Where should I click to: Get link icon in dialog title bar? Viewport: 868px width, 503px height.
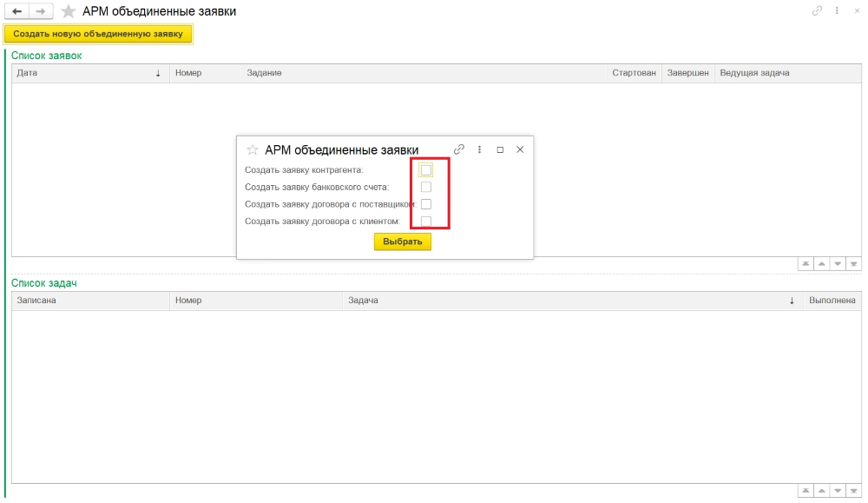459,149
